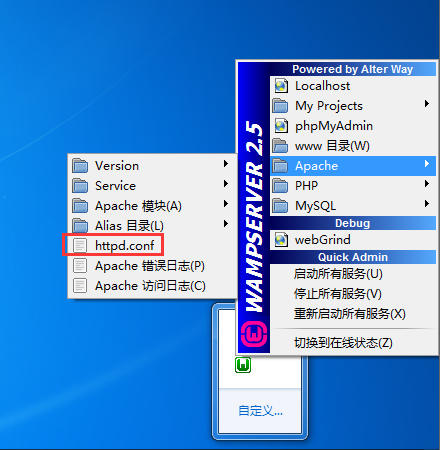Image resolution: width=440 pixels, height=450 pixels.
Task: Click the folder icon beside Alias 目录(L)
Action: [x=80, y=226]
